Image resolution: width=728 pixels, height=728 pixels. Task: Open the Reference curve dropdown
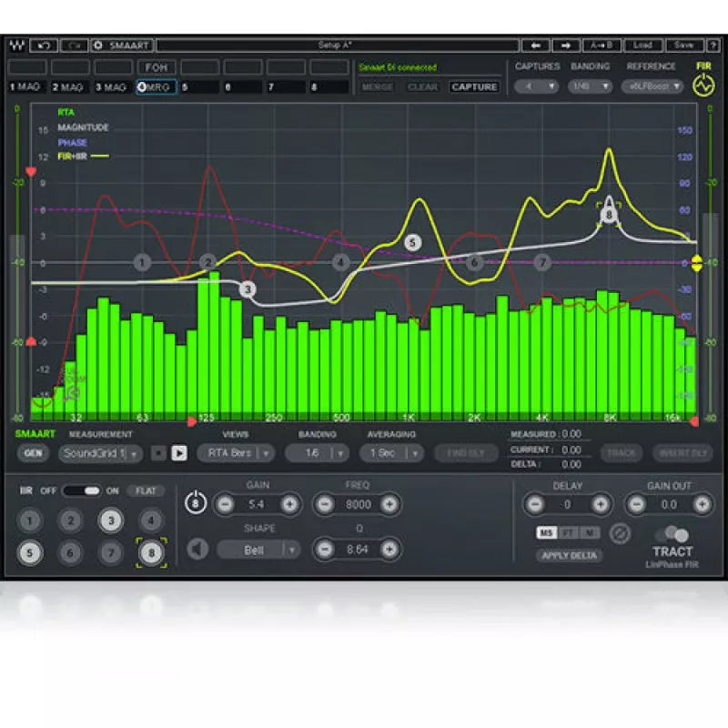pyautogui.click(x=652, y=86)
